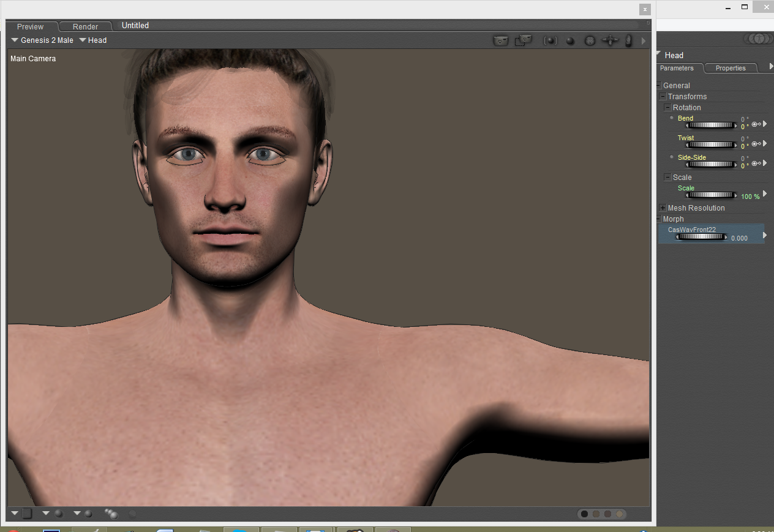This screenshot has height=532, width=774.
Task: Collapse the Scale group
Action: tap(667, 178)
